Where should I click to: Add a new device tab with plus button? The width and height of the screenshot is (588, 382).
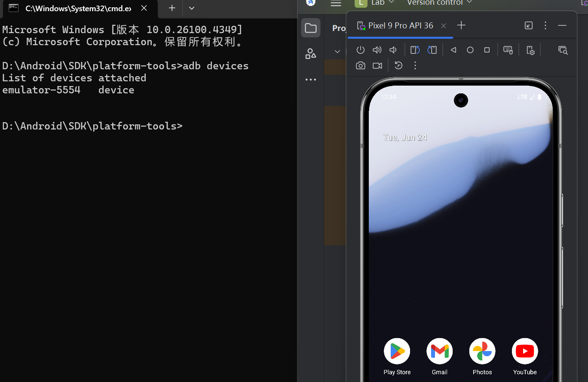point(461,25)
